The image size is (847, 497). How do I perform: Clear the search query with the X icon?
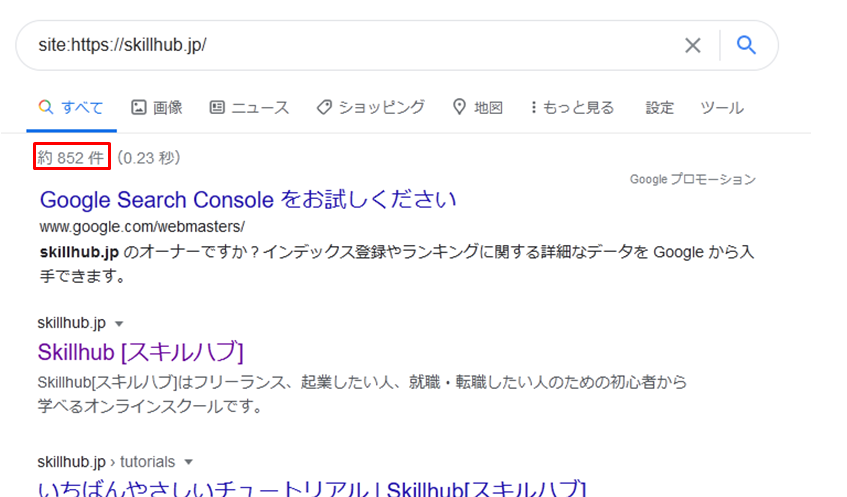click(693, 45)
